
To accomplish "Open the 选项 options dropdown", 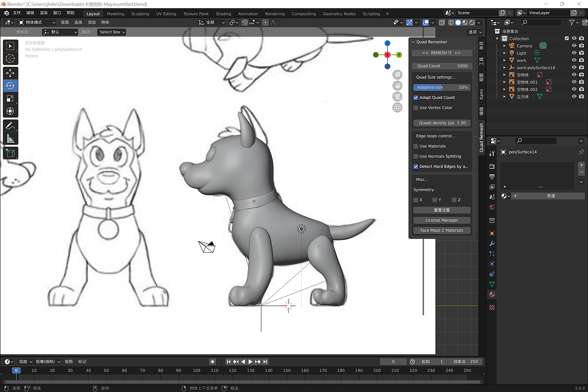I will [475, 32].
